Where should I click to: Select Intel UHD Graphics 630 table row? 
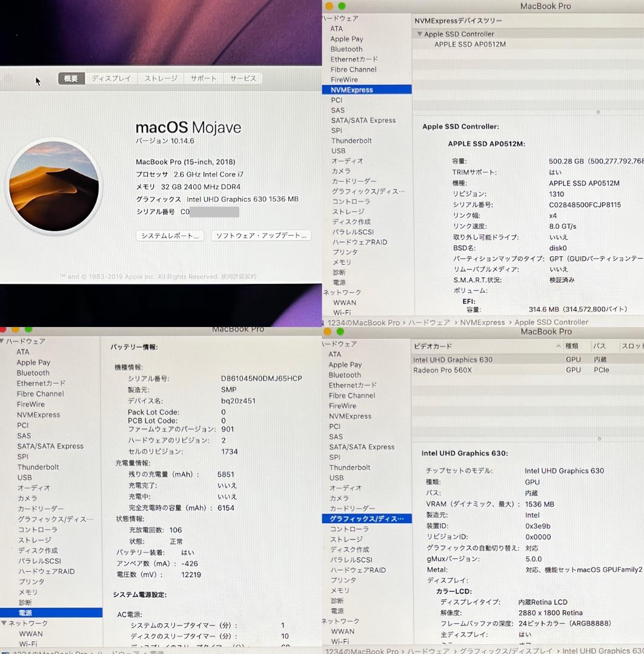point(528,360)
